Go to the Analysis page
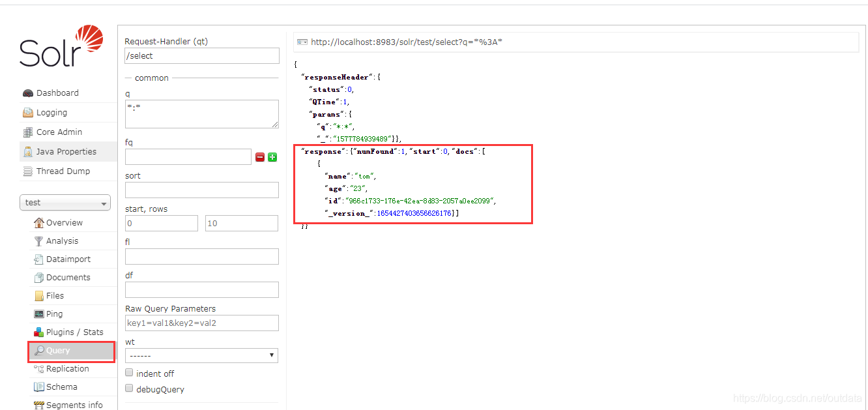This screenshot has width=868, height=410. tap(62, 241)
